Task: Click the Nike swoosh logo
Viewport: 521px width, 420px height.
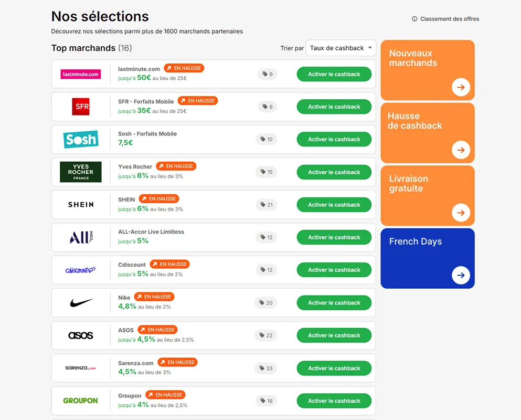Action: coord(81,303)
